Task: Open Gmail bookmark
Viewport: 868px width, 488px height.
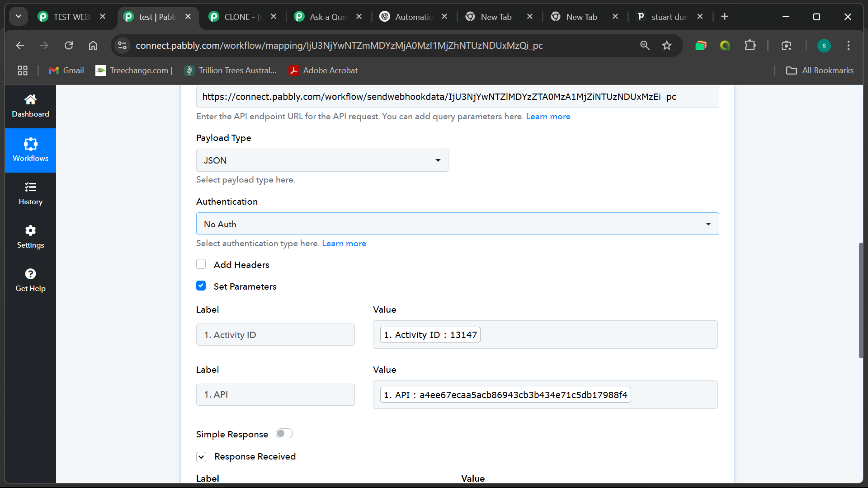Action: click(66, 70)
